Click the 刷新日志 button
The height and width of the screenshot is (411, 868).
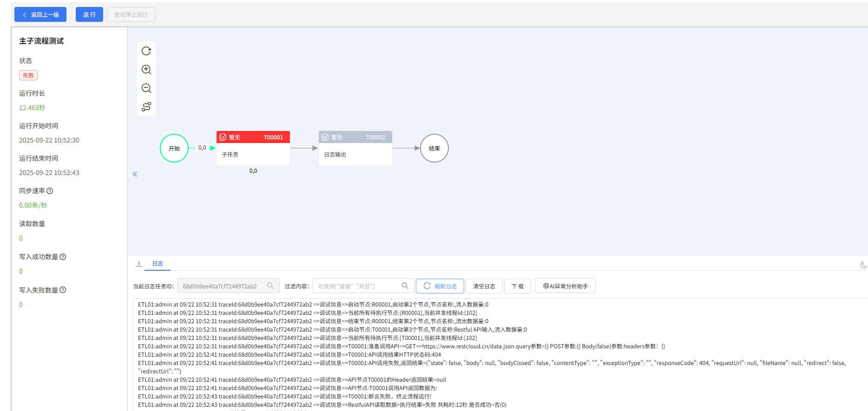coord(440,286)
